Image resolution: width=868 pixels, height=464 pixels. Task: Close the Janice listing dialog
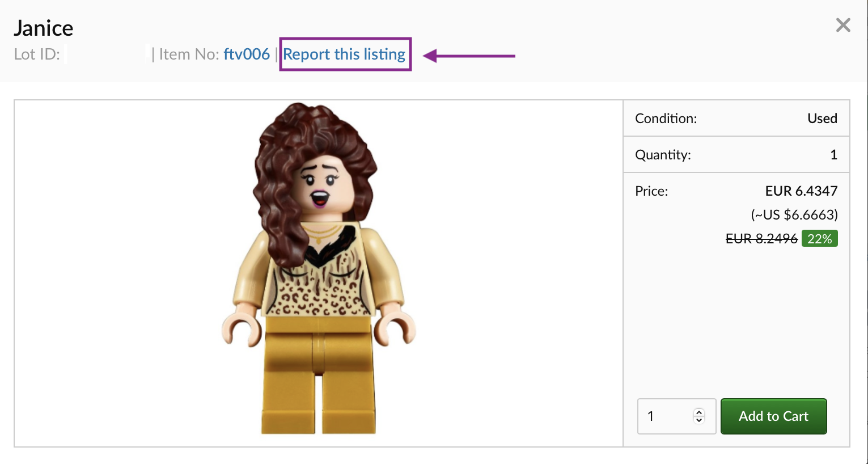pos(843,25)
